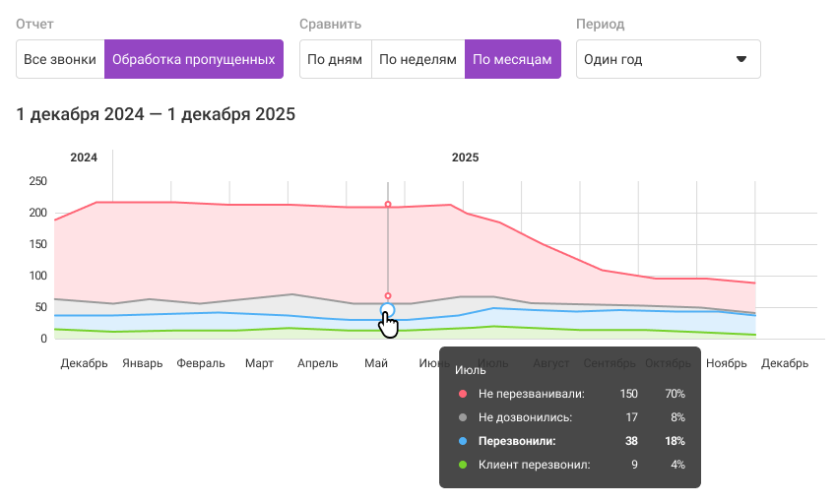Screen dimensions: 836x504
Task: Click the Ноябрь month axis label
Action: pyautogui.click(x=726, y=363)
